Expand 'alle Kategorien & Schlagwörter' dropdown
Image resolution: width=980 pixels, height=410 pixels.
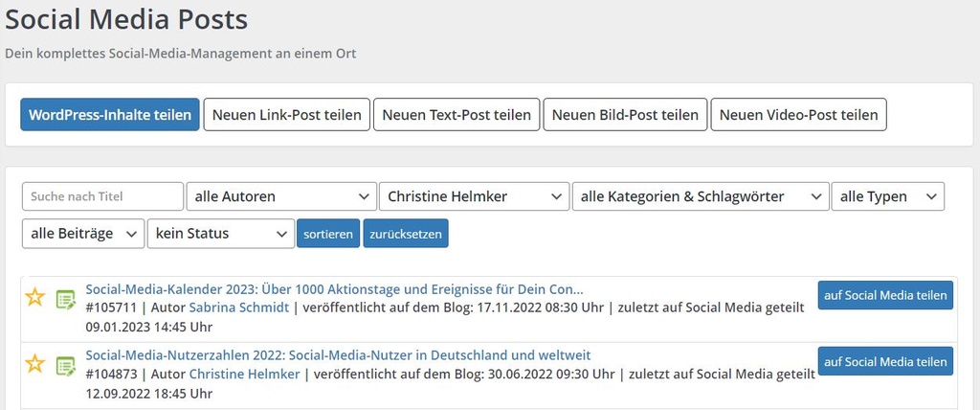(701, 196)
